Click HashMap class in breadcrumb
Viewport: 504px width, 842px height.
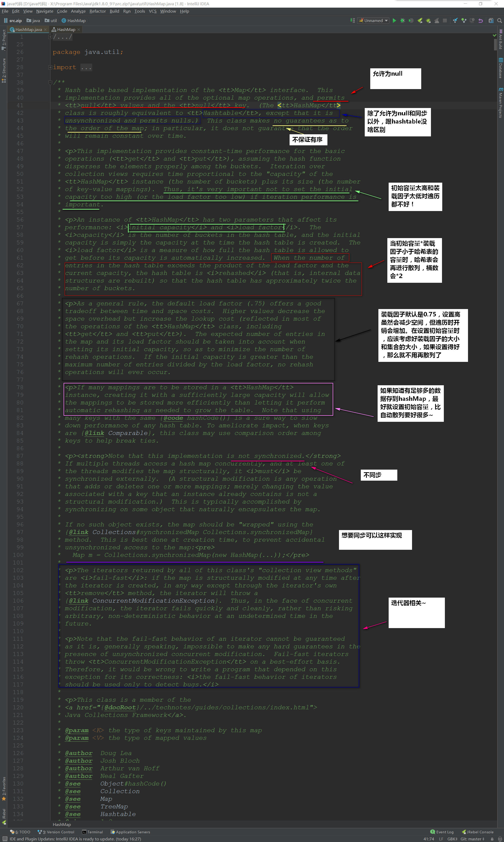pos(74,20)
